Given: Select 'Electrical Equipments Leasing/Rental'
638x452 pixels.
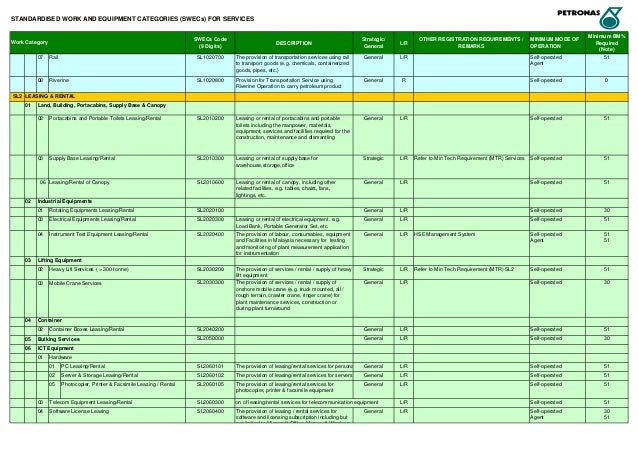Looking at the screenshot, I should [x=92, y=219].
